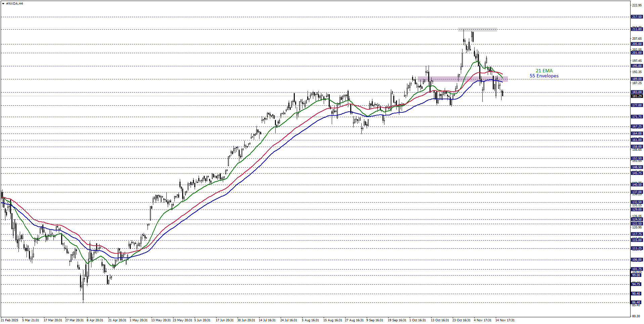Click the 14 Nov 17:31 date on time axis
Image resolution: width=644 pixels, height=324 pixels.
click(x=505, y=320)
